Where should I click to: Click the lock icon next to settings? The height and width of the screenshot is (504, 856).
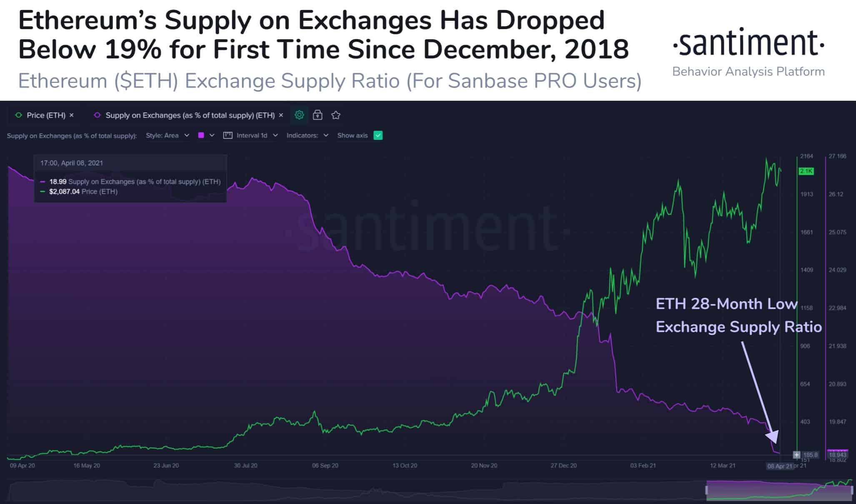(317, 115)
